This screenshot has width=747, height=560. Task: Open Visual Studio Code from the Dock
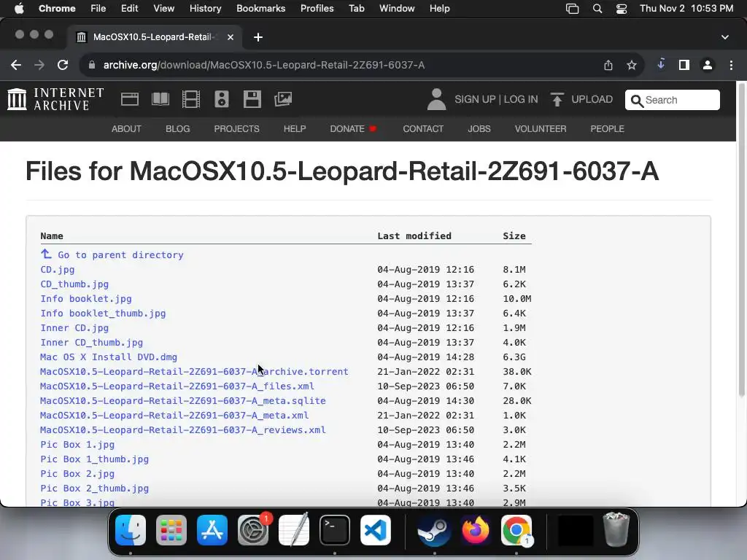point(376,530)
